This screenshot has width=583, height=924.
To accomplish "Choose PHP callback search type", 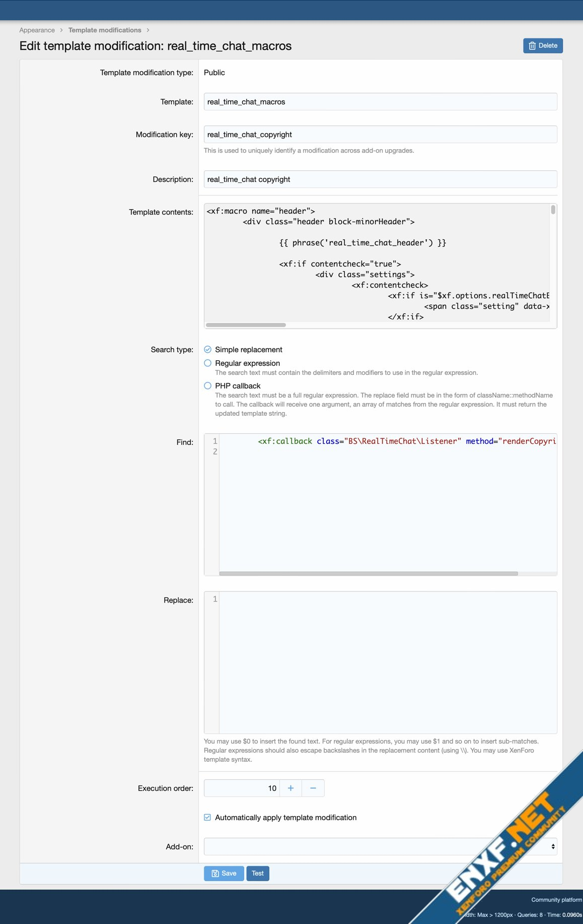I will 207,386.
